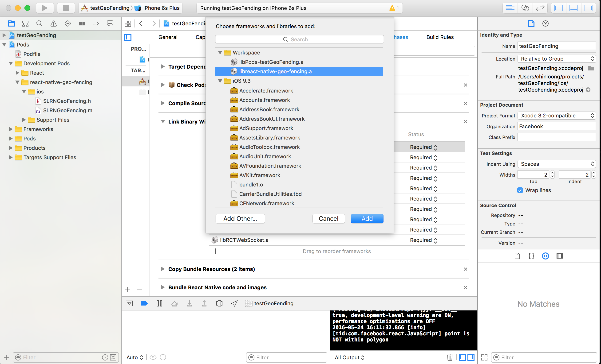Increment the Tab width stepper
Screen dimensions: 601x364
[x=553, y=173]
